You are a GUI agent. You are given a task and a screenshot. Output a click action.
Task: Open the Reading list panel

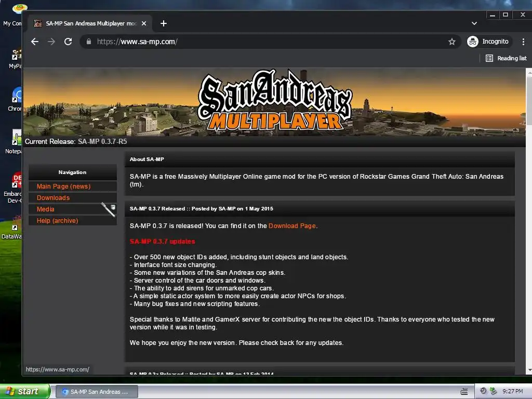(506, 58)
